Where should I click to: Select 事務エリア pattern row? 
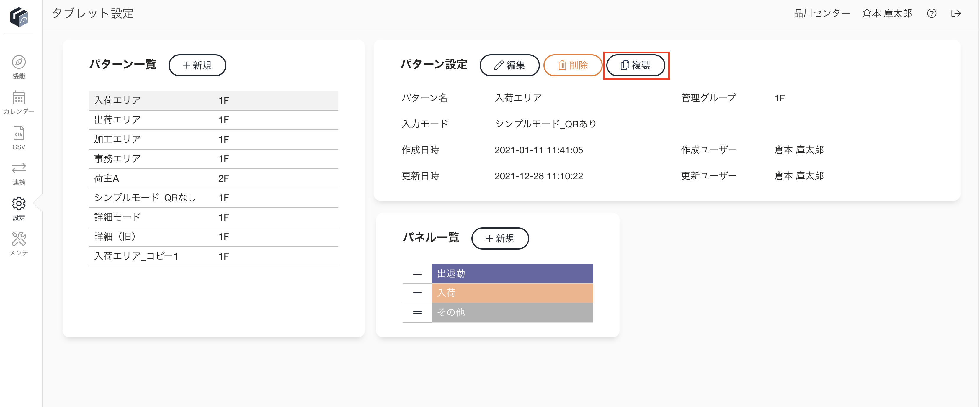pyautogui.click(x=213, y=159)
